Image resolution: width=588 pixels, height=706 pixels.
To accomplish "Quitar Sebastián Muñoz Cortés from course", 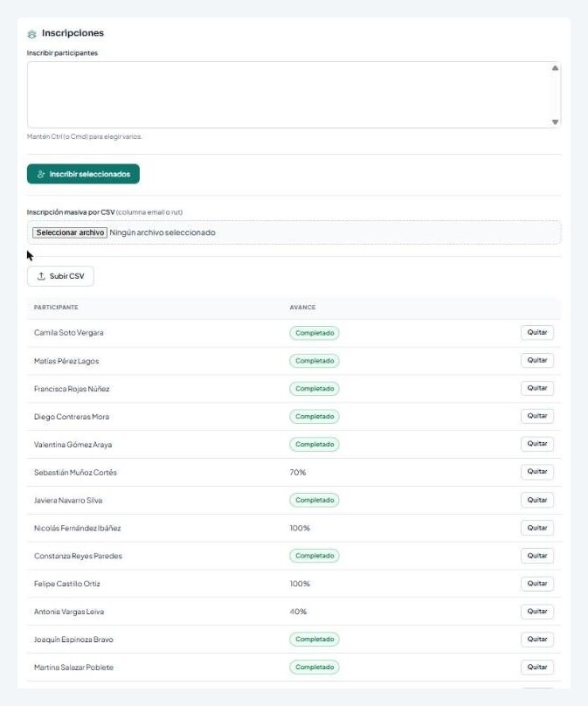I will pyautogui.click(x=537, y=472).
